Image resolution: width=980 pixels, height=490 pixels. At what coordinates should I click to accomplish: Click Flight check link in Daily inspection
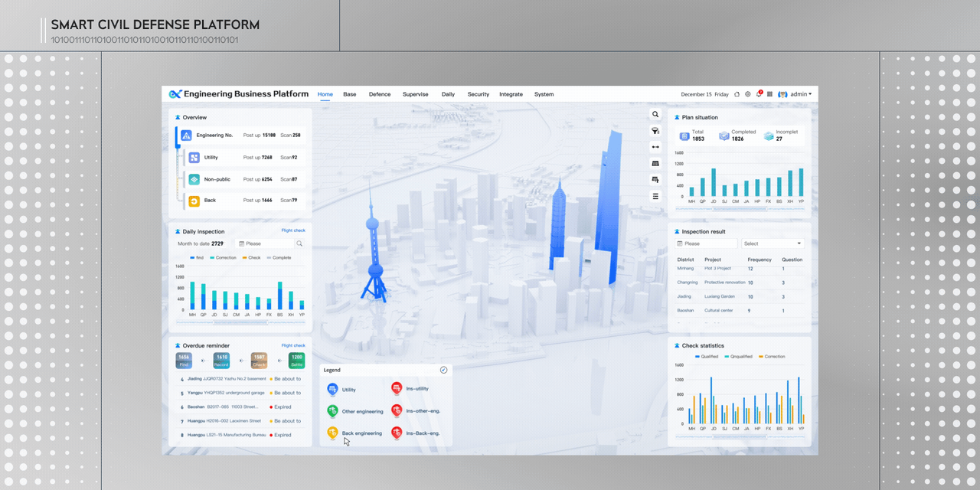[293, 230]
